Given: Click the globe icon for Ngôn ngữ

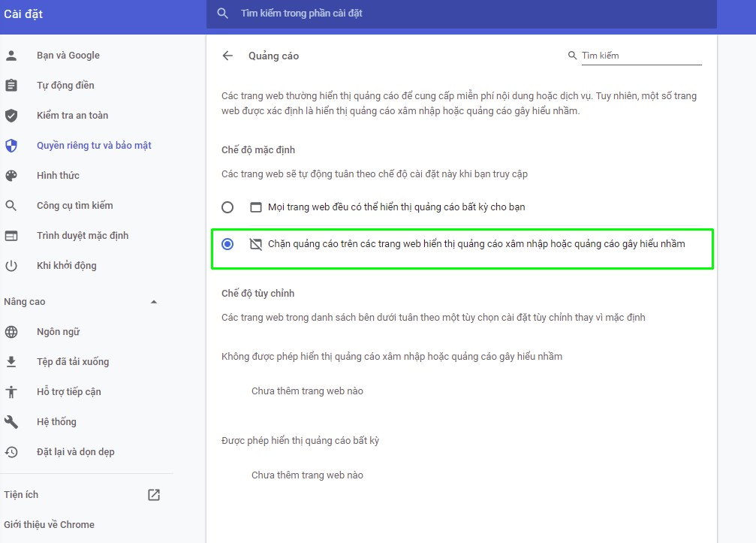Looking at the screenshot, I should 11,332.
